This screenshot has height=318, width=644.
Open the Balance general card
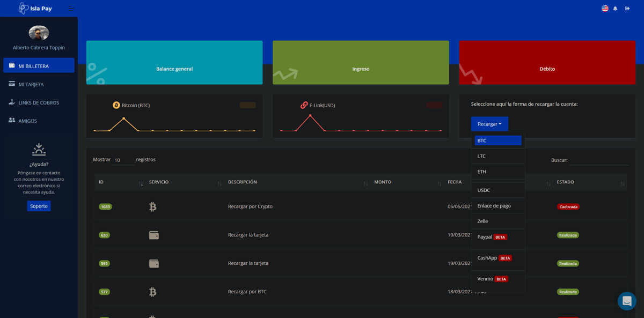pyautogui.click(x=174, y=62)
